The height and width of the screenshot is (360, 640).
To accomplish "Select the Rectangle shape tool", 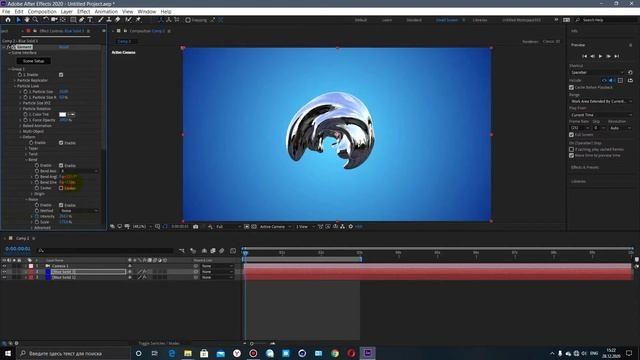I will [x=73, y=20].
